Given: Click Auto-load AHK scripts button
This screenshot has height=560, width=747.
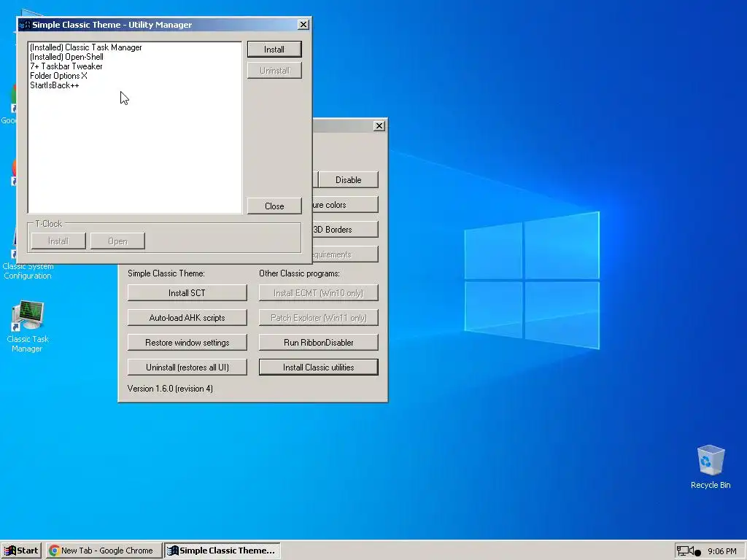Looking at the screenshot, I should [187, 318].
